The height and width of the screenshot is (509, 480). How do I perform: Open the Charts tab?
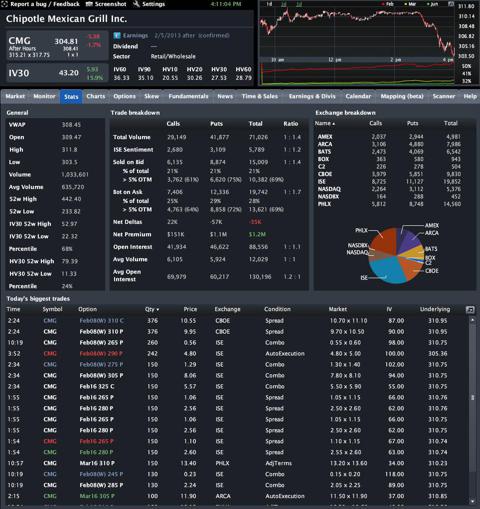coord(96,96)
